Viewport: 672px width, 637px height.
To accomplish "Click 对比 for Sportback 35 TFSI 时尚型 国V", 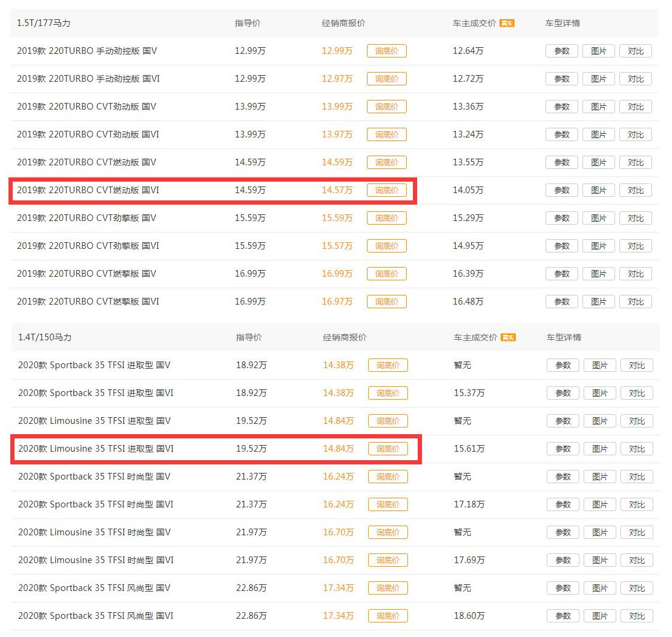I will pyautogui.click(x=637, y=477).
